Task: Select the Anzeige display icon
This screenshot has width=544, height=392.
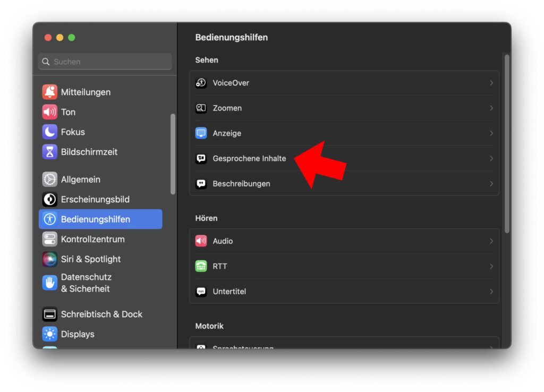Action: click(201, 133)
